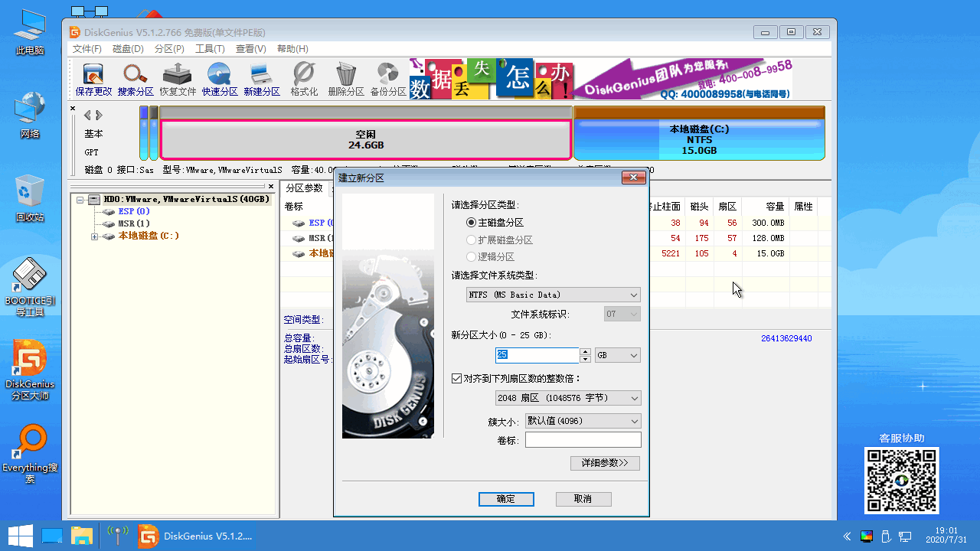Click the show desktop taskbar icon
980x551 pixels.
point(52,536)
